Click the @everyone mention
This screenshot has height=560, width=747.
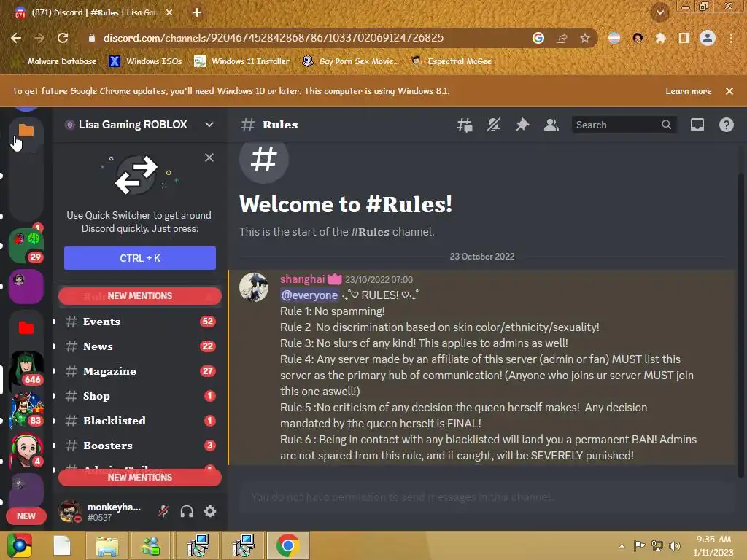[x=309, y=295]
